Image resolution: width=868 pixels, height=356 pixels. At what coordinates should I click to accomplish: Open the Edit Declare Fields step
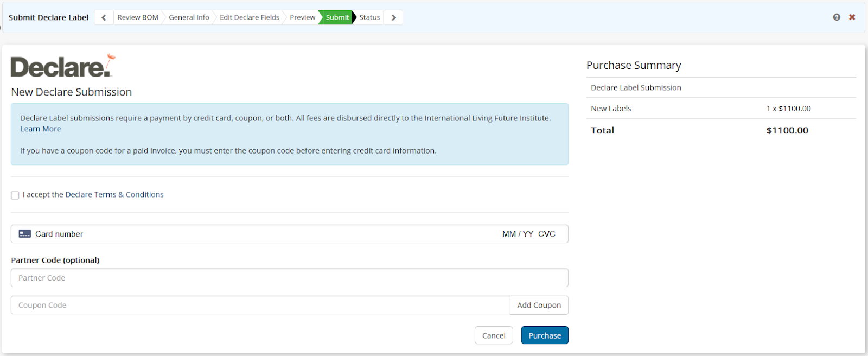(250, 17)
